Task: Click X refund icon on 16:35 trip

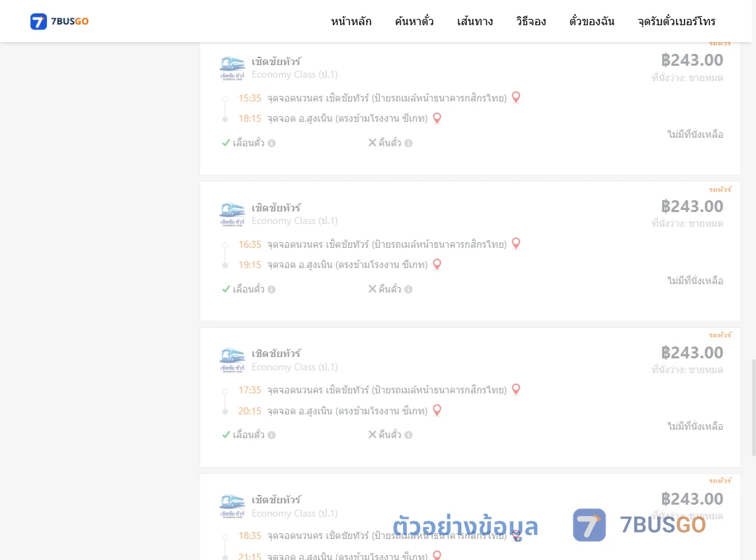Action: coord(372,289)
